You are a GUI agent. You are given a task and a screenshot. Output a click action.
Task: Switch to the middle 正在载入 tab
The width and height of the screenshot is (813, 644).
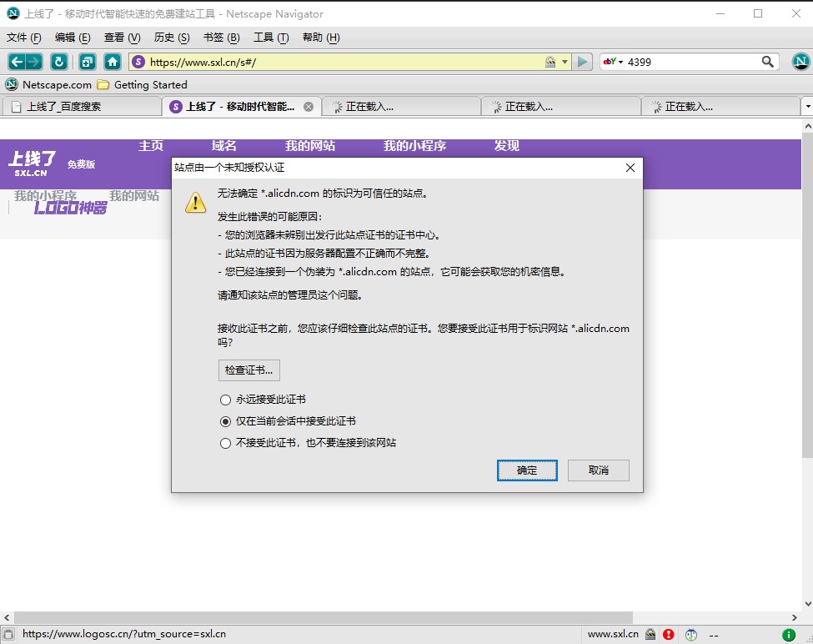click(561, 106)
